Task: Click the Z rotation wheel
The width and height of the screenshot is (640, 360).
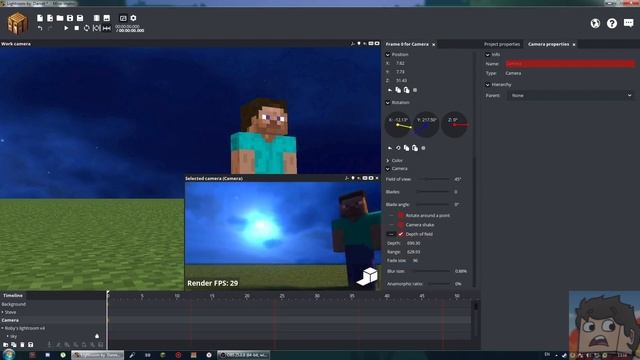Action: 454,124
